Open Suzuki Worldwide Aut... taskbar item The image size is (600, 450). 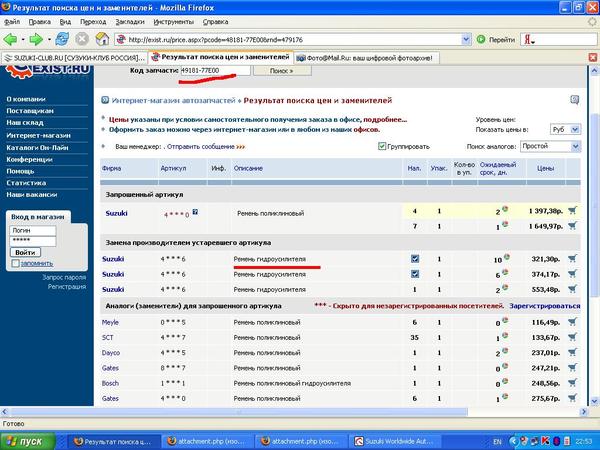click(x=397, y=442)
